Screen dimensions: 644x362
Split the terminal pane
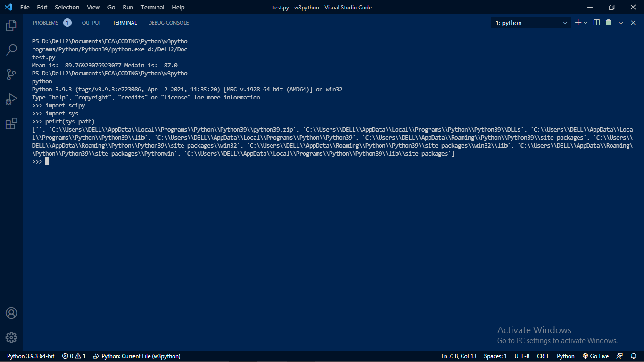[596, 22]
